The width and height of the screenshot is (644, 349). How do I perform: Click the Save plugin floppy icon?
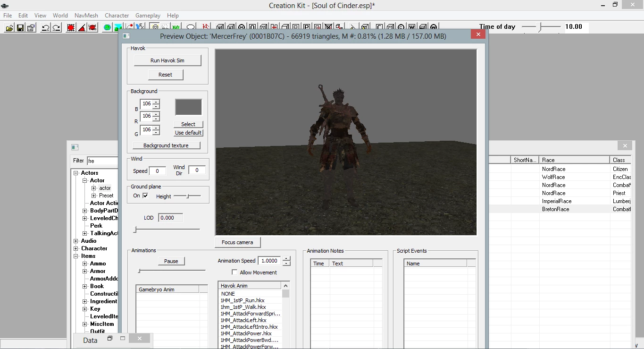20,27
